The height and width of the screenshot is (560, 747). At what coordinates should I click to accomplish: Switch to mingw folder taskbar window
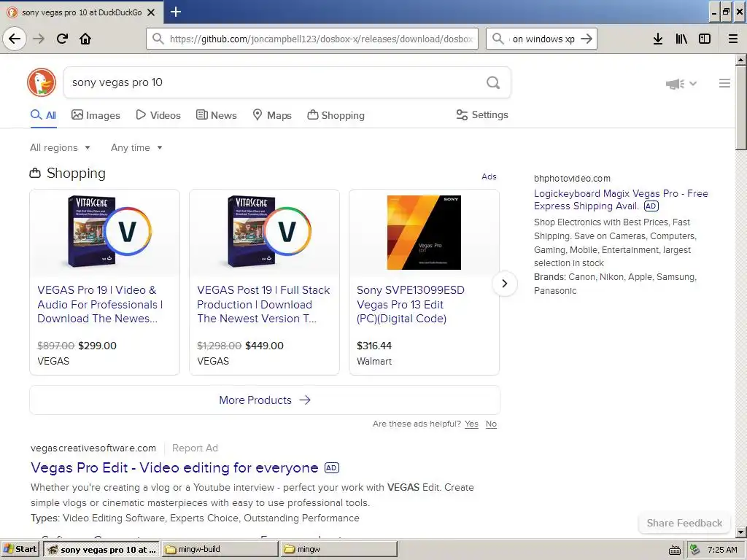(x=338, y=550)
